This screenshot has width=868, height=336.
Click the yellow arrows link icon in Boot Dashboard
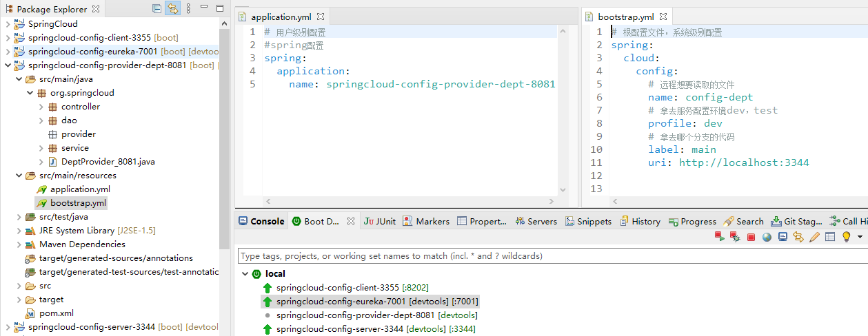pos(798,237)
